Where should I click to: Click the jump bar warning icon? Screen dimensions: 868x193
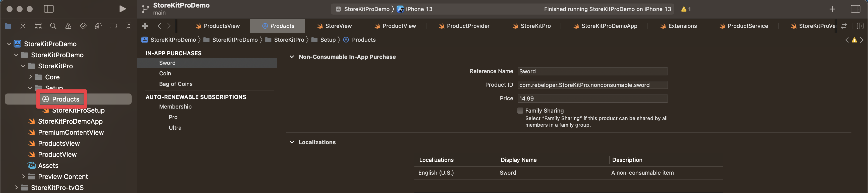point(854,40)
